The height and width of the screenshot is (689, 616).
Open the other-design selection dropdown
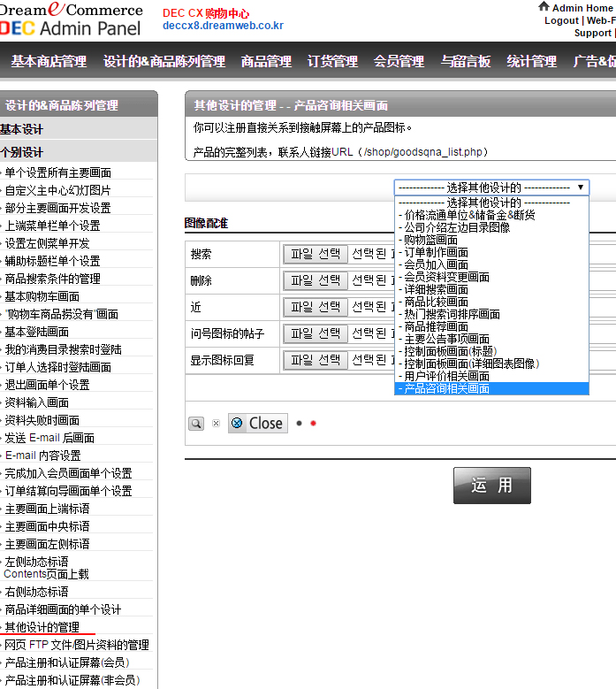coord(491,188)
